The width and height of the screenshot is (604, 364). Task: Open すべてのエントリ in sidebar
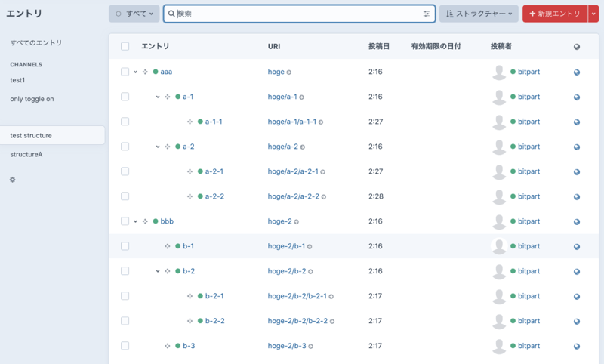click(x=36, y=43)
